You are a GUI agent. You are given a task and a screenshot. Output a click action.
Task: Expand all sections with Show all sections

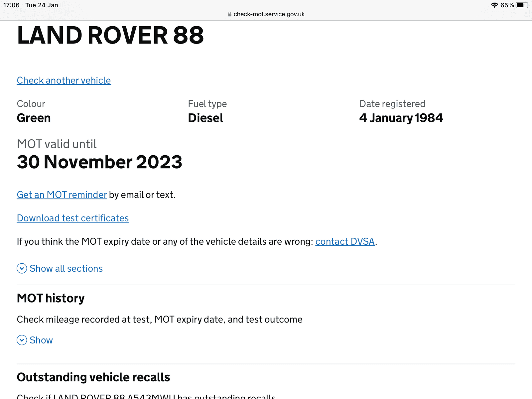[x=66, y=268]
